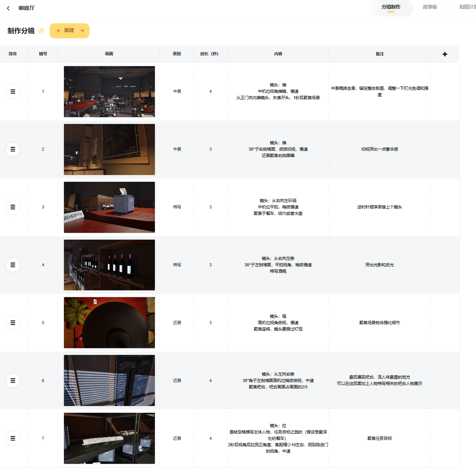Edit the duration value of shot 7

point(211,439)
